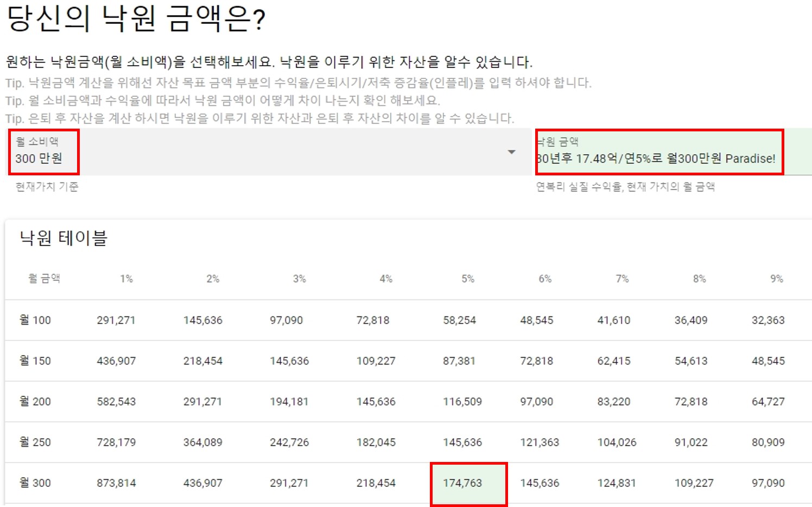Click cell 64,727 in the table
Image resolution: width=812 pixels, height=507 pixels.
768,402
